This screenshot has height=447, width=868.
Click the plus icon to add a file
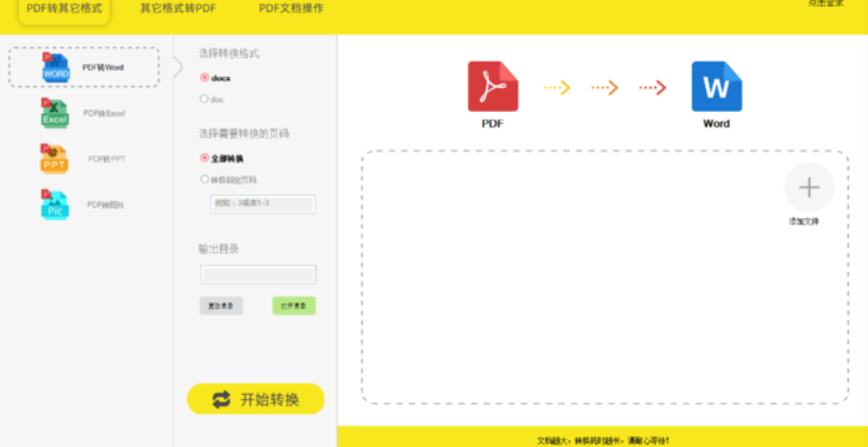(x=809, y=187)
